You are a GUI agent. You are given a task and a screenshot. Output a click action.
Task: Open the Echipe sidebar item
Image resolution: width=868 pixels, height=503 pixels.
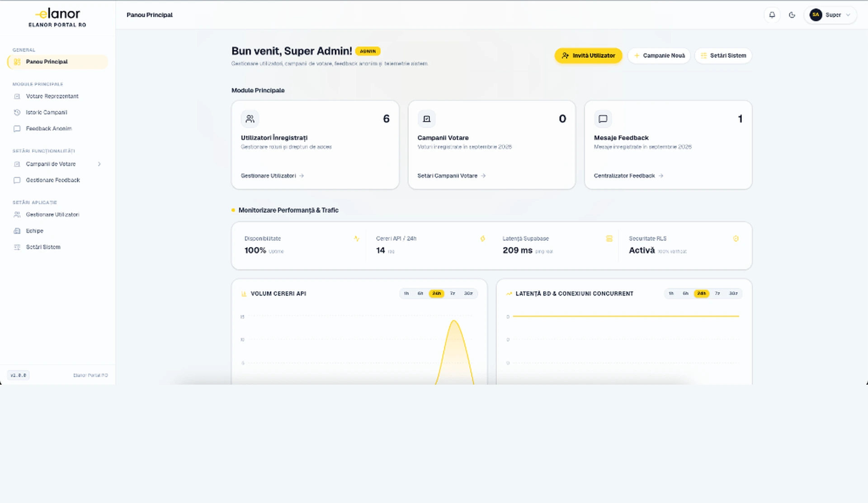[x=57, y=231]
